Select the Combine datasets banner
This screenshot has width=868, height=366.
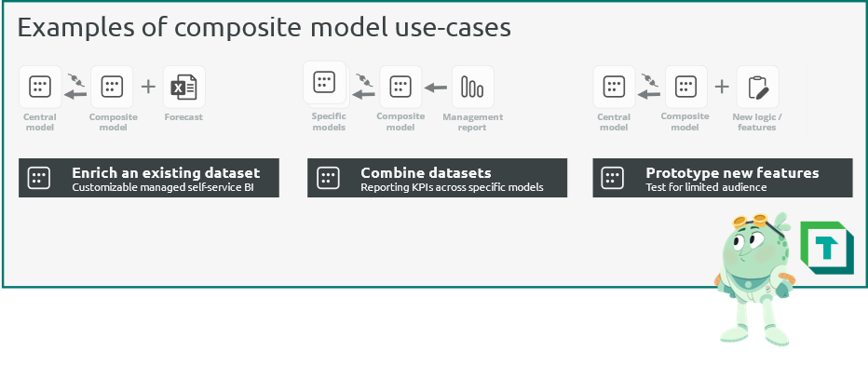click(x=438, y=178)
